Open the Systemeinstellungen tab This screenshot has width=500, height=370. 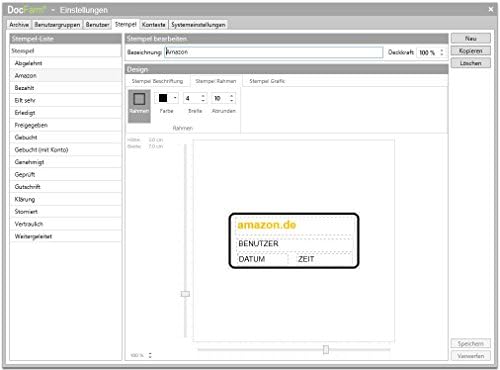[x=198, y=25]
